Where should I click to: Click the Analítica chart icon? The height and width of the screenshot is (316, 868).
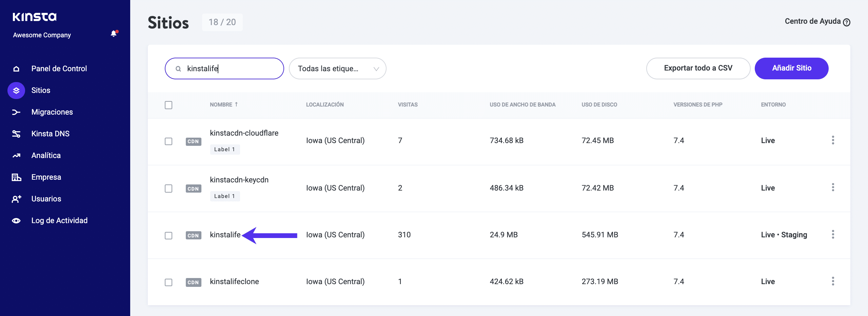pos(16,156)
